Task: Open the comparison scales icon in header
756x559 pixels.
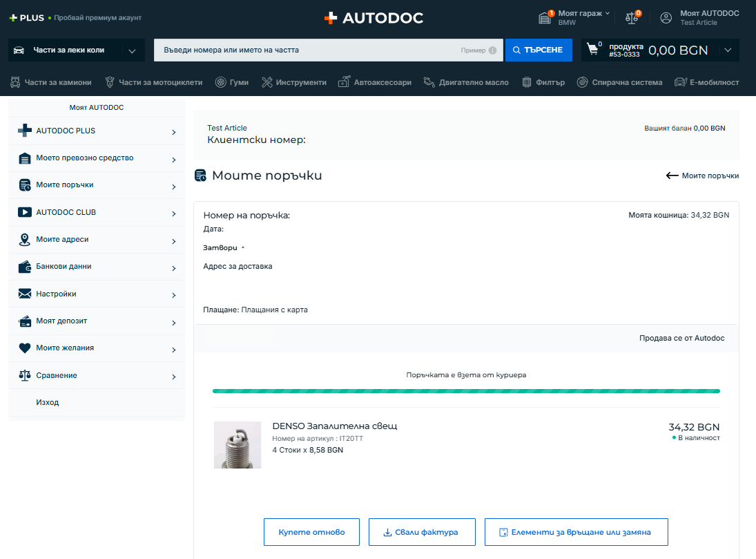Action: click(632, 18)
